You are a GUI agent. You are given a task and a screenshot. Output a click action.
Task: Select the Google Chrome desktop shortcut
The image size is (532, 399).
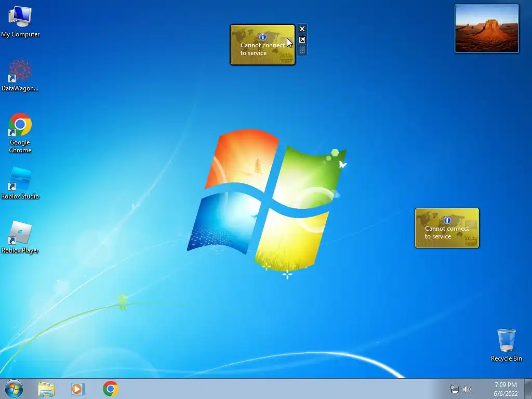point(20,133)
